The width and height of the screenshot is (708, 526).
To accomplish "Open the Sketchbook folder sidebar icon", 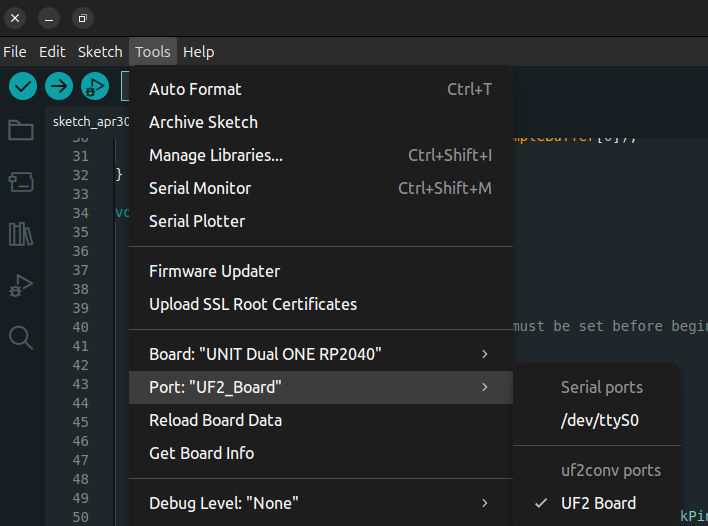I will coord(21,130).
